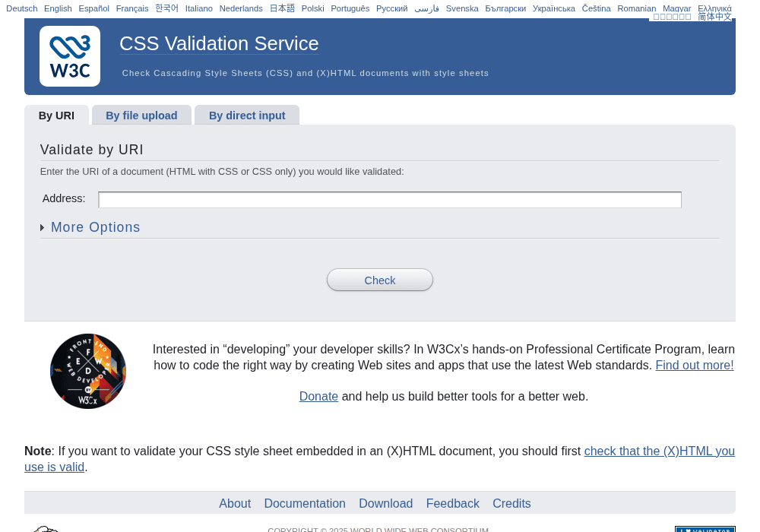Switch to the By direct input tab
The width and height of the screenshot is (760, 532).
[x=247, y=116]
